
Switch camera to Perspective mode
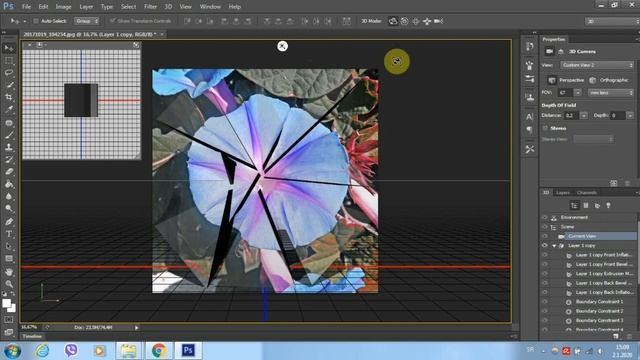coord(552,80)
